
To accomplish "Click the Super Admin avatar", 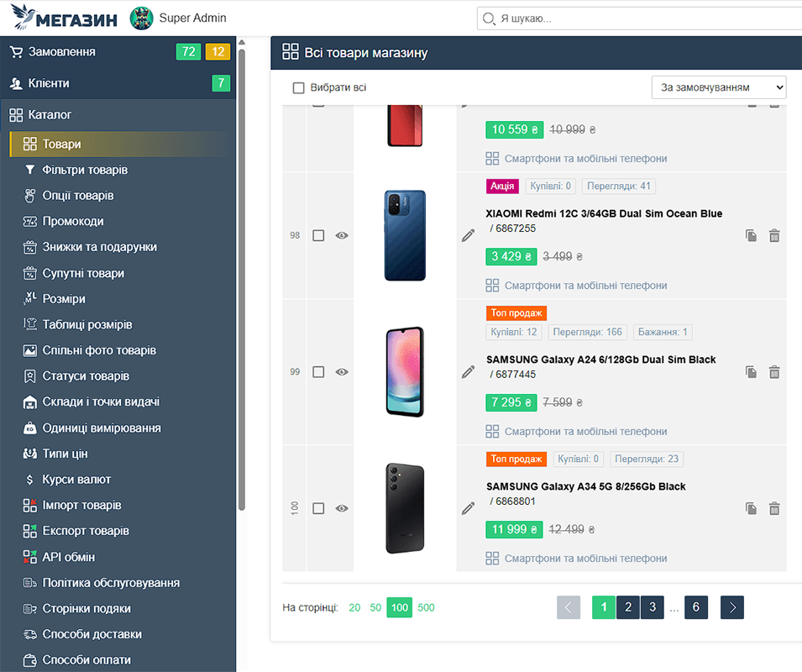I will click(142, 18).
